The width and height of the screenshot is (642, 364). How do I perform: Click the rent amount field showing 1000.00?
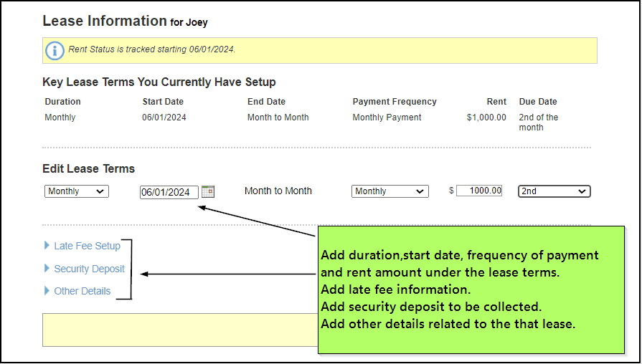[479, 191]
